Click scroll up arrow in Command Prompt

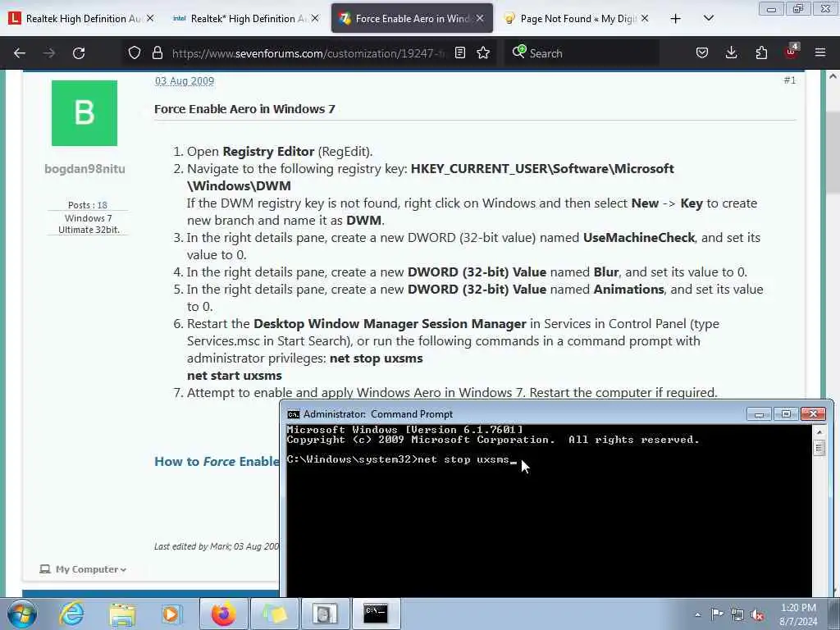[x=819, y=431]
